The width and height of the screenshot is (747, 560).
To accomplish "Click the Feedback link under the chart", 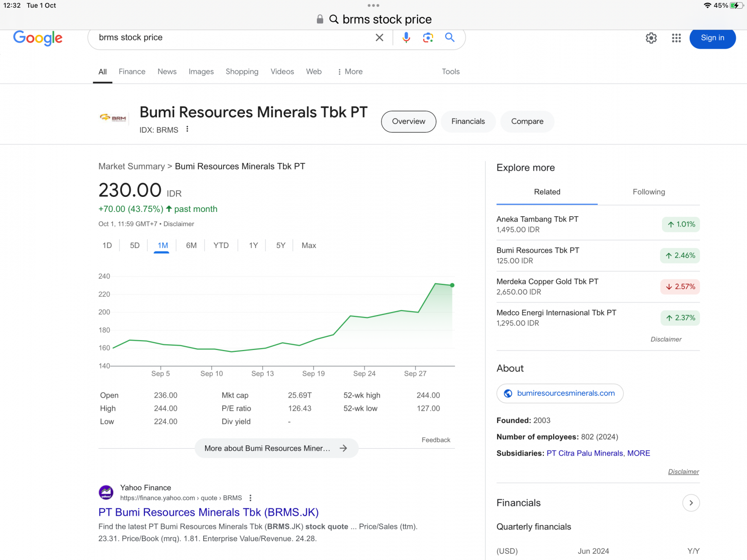I will point(436,440).
